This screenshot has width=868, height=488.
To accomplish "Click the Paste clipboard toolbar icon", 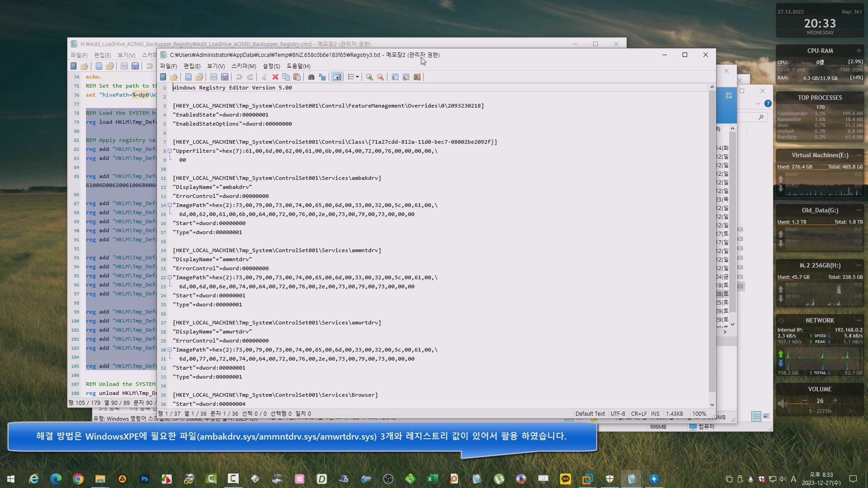I will pyautogui.click(x=297, y=77).
